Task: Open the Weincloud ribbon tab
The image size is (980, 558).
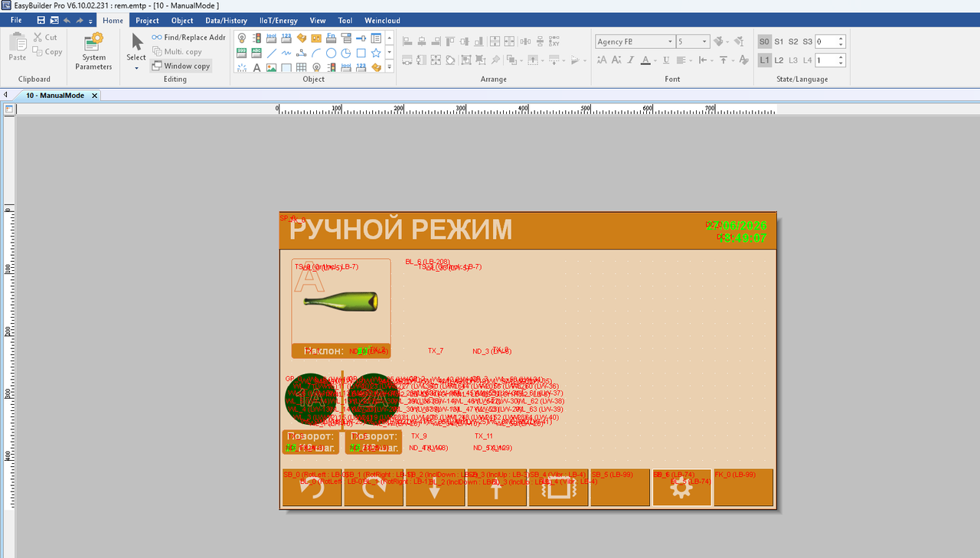Action: 382,21
